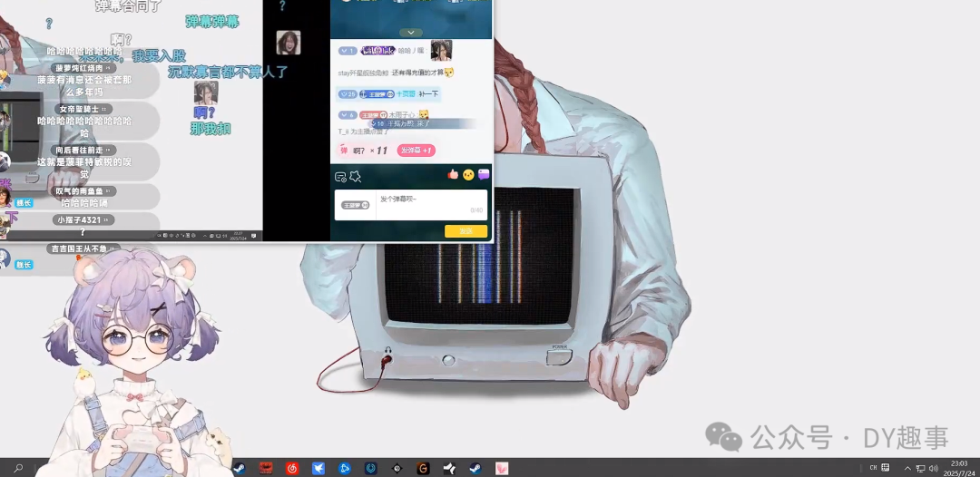Open the danmaku settings icon below the chat
Viewport: 980px width, 477px height.
(340, 177)
